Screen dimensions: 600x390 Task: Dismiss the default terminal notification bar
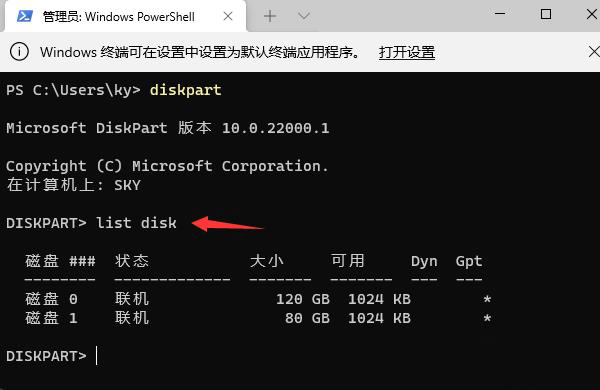(x=594, y=52)
